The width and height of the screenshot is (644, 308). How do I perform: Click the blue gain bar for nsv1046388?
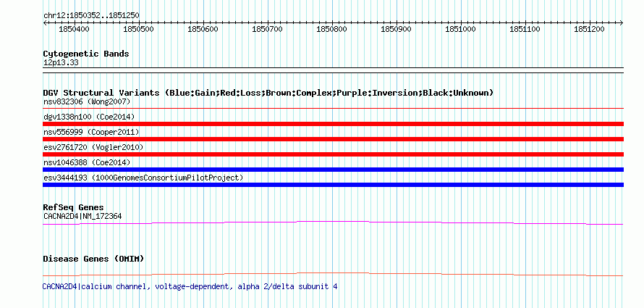pos(333,170)
